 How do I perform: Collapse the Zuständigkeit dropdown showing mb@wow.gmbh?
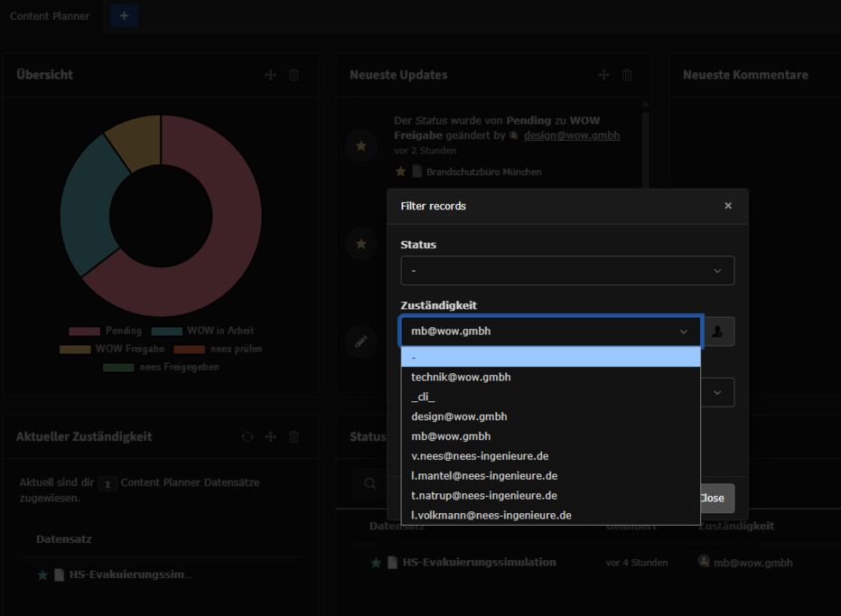pyautogui.click(x=550, y=331)
